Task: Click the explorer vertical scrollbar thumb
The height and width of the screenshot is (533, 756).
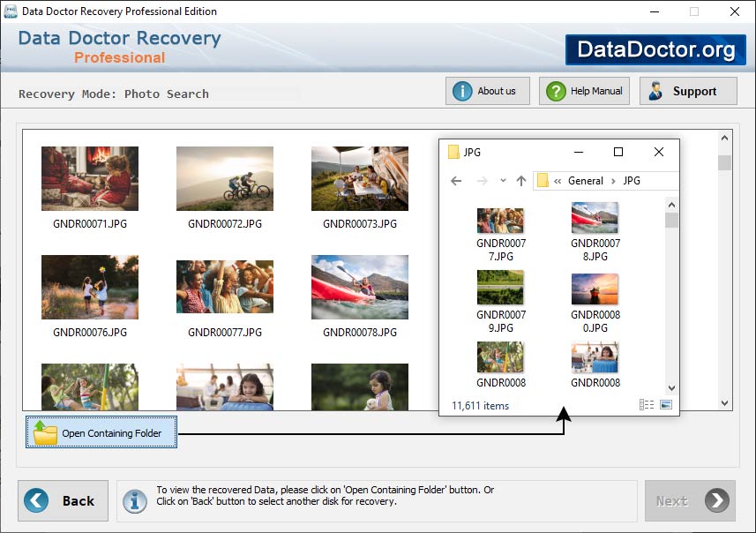Action: pyautogui.click(x=671, y=221)
